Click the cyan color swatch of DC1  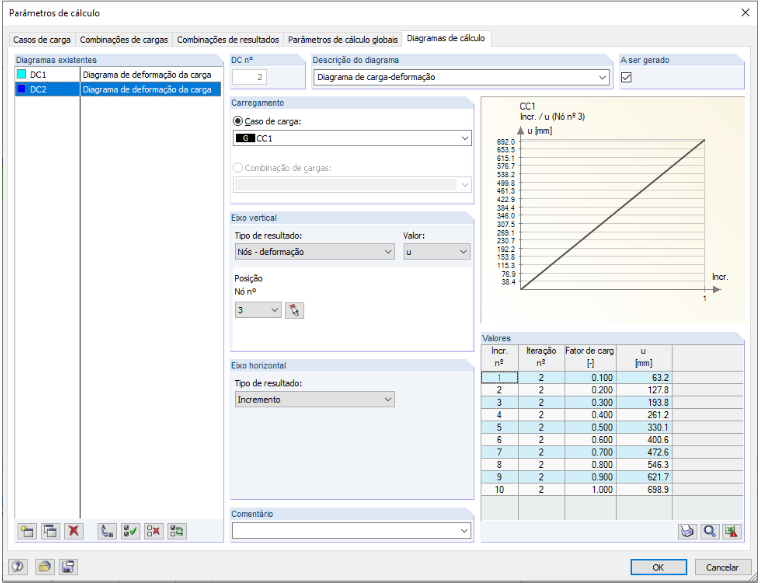pyautogui.click(x=21, y=75)
